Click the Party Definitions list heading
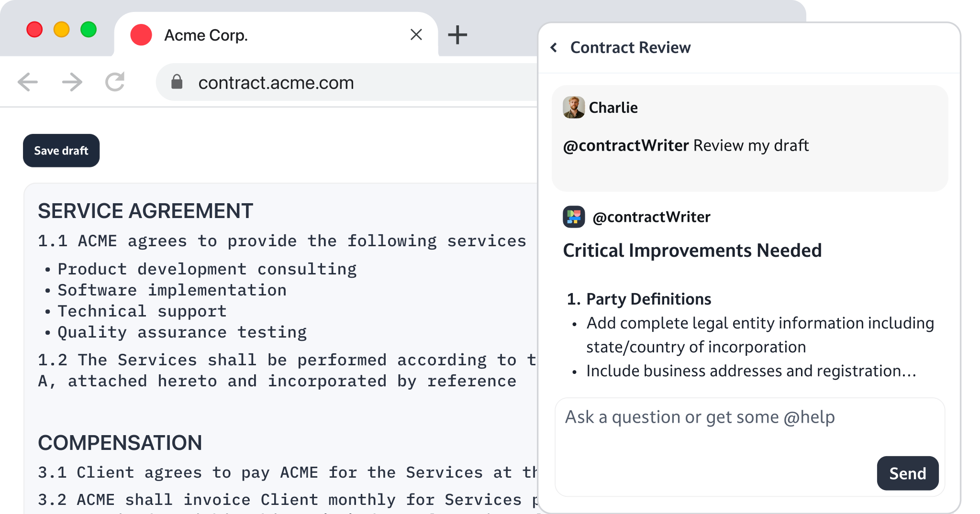This screenshot has width=980, height=514. click(648, 299)
